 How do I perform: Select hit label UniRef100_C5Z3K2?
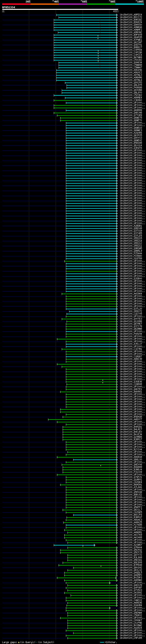(131, 95)
